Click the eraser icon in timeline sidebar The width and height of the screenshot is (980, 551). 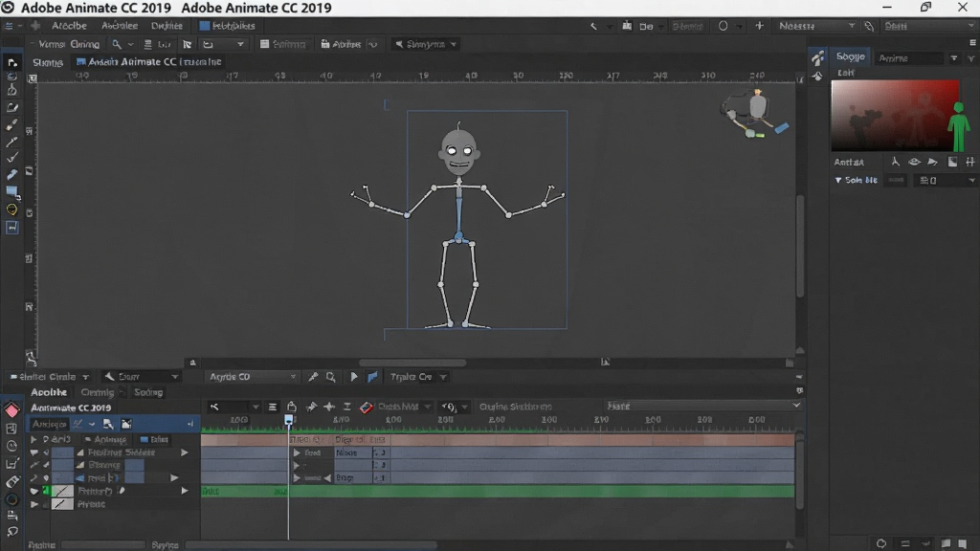(x=11, y=482)
